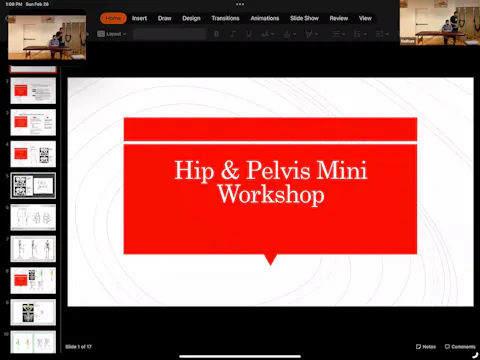Click the 'Slide 1 of 17' counter
The height and width of the screenshot is (360, 480).
(x=78, y=347)
